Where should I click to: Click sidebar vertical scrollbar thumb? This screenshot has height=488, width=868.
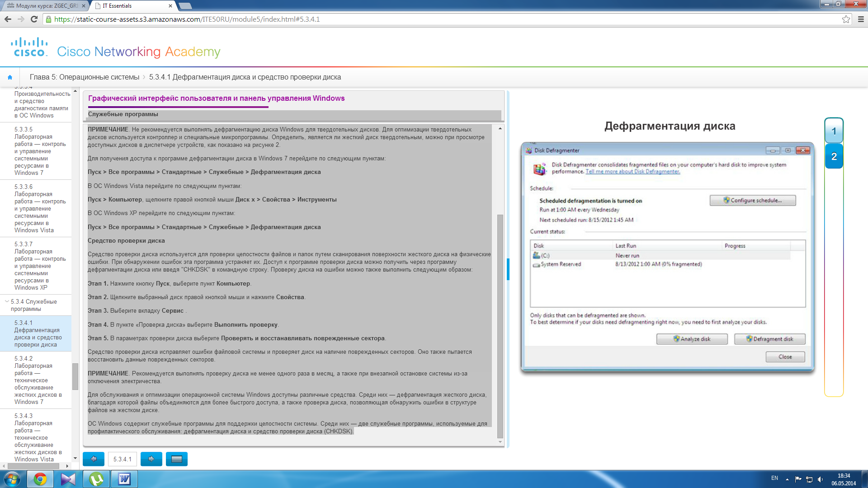click(x=75, y=376)
